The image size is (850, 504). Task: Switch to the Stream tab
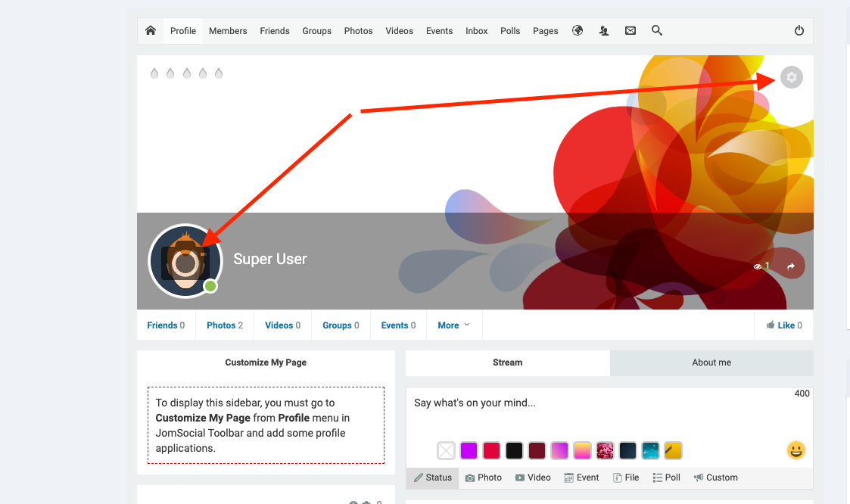[507, 362]
